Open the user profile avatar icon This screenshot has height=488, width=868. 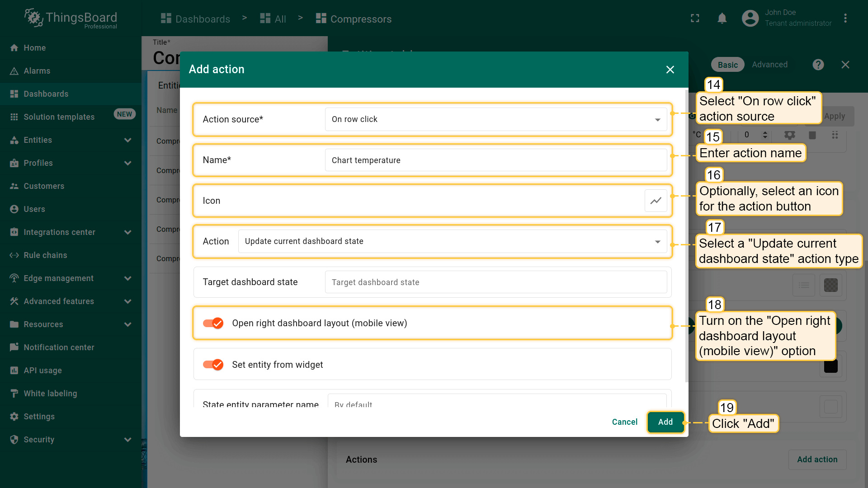[x=750, y=19]
